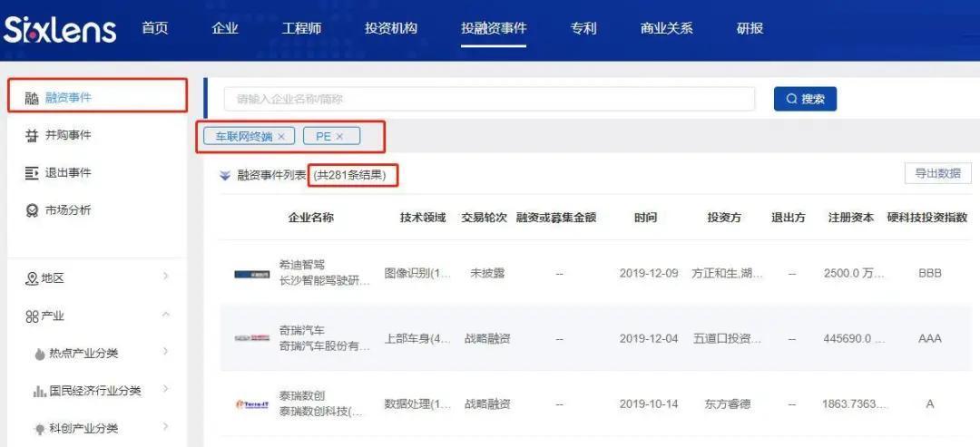Remove the PE filter tag
The image size is (980, 447).
pos(339,136)
